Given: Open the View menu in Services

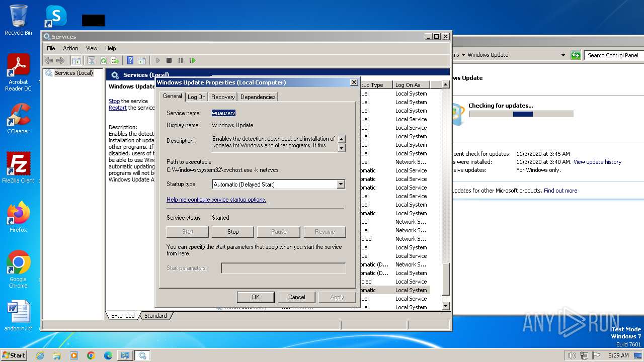Looking at the screenshot, I should pos(92,48).
